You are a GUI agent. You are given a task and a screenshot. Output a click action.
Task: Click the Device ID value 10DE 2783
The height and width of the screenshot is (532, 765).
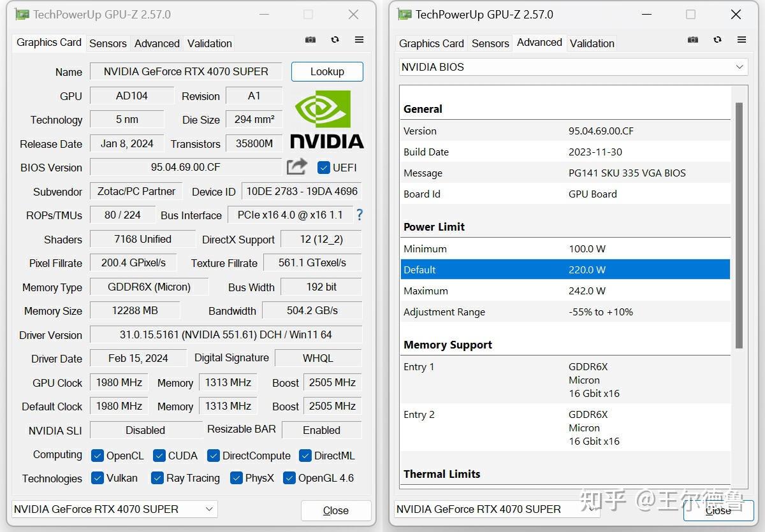302,191
